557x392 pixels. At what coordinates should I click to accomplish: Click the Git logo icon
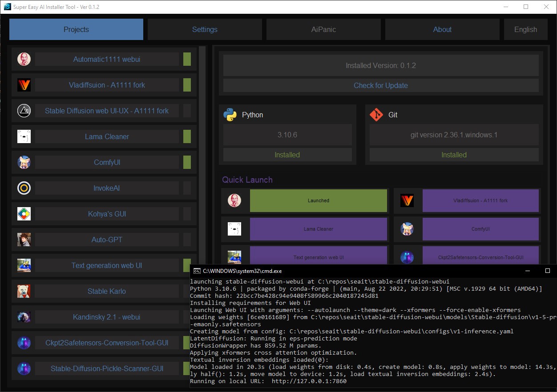(376, 115)
